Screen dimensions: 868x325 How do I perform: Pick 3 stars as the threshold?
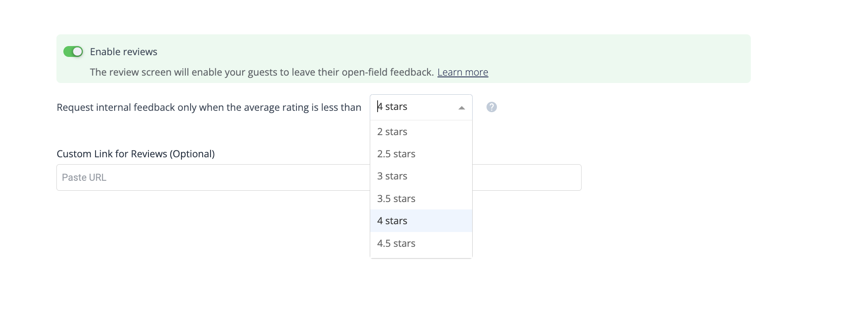coord(421,176)
